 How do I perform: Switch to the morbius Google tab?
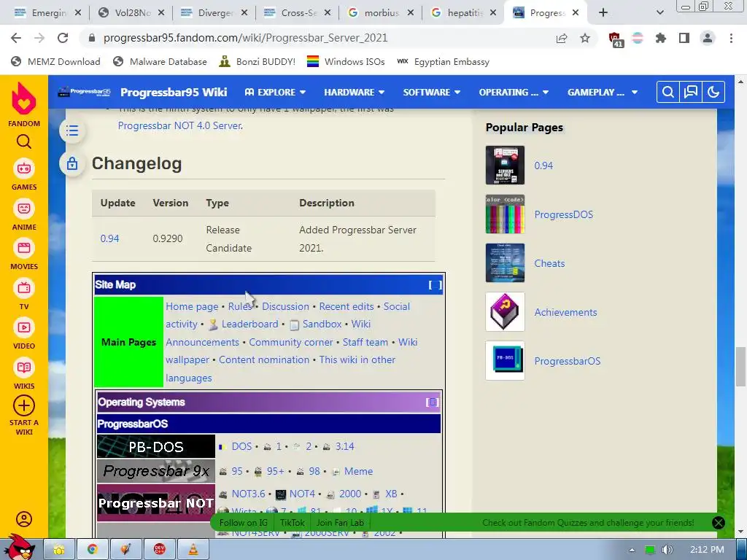point(380,13)
